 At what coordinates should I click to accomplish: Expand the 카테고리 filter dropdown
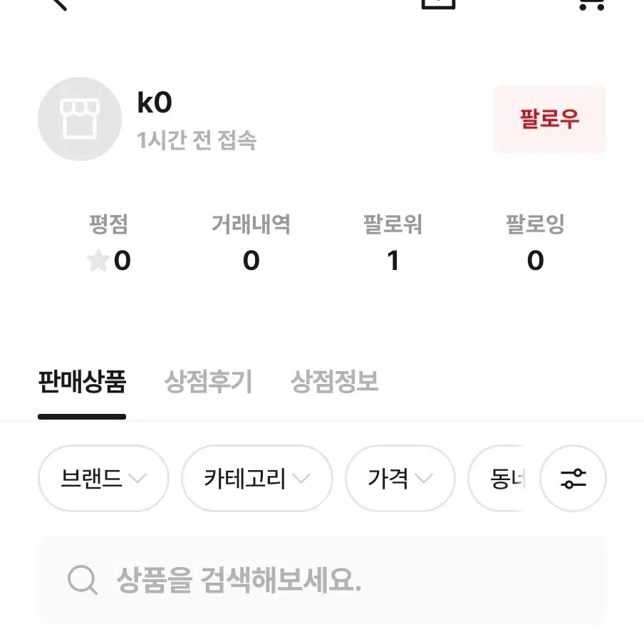257,479
